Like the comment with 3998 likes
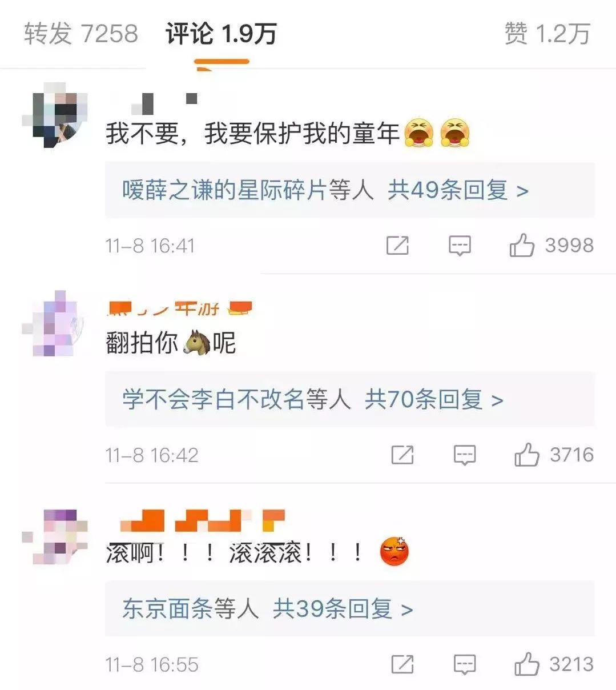The image size is (616, 690). 522,246
